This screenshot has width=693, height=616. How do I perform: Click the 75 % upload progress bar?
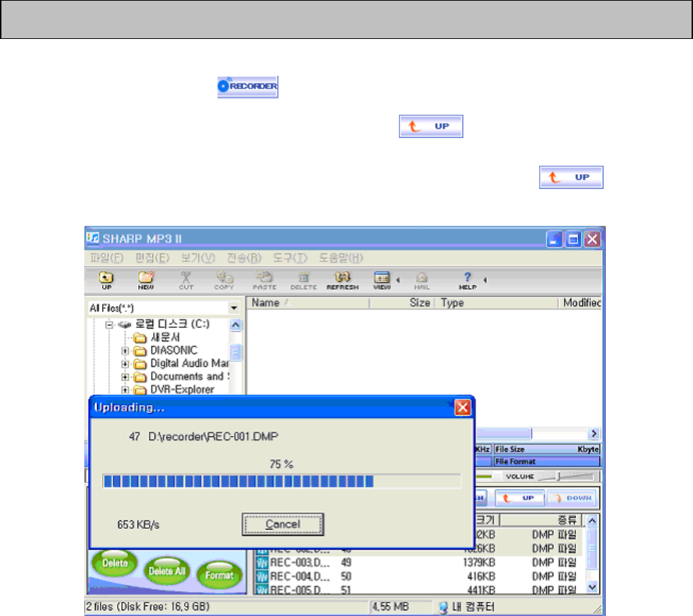pos(282,481)
